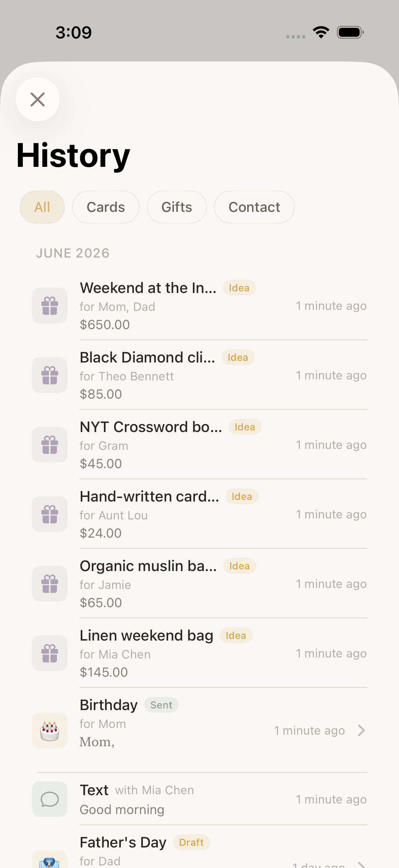Show only Contact history
Screen dimensions: 399x868
[254, 207]
